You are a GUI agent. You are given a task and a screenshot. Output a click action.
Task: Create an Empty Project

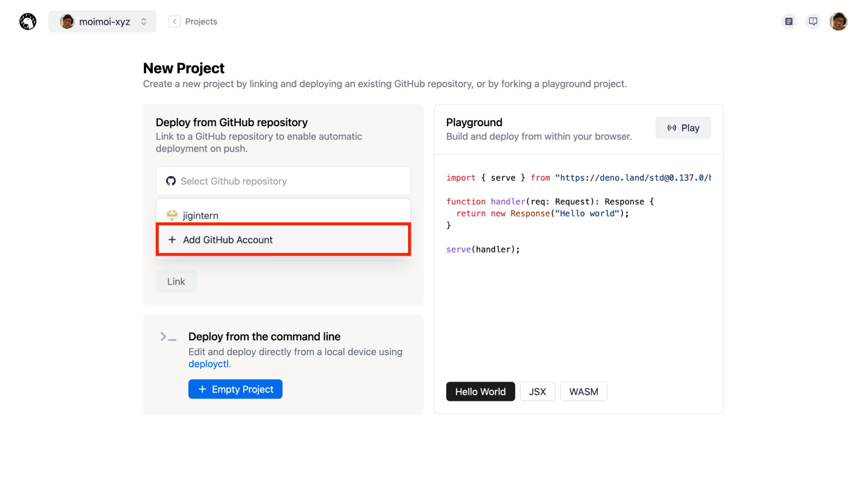coord(235,389)
